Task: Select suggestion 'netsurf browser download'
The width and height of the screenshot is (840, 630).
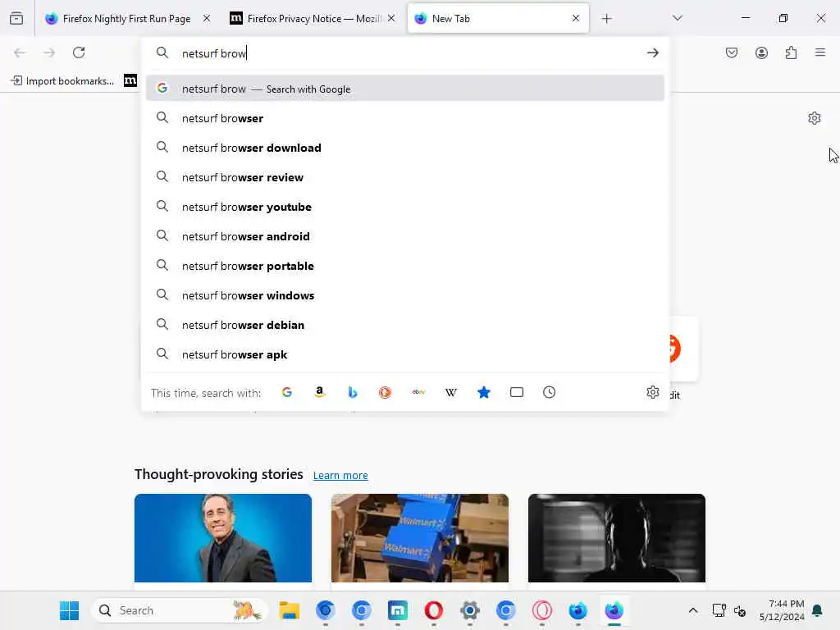Action: click(405, 148)
